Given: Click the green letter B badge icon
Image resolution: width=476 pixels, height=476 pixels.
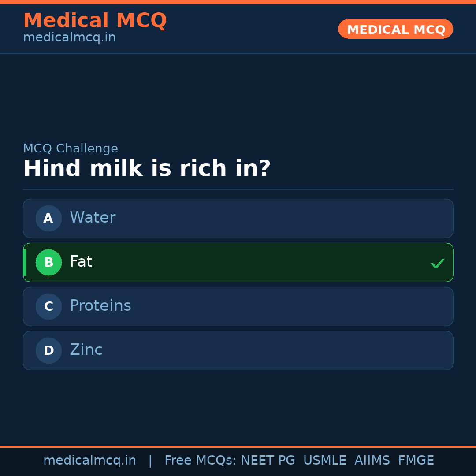Looking at the screenshot, I should click(48, 262).
